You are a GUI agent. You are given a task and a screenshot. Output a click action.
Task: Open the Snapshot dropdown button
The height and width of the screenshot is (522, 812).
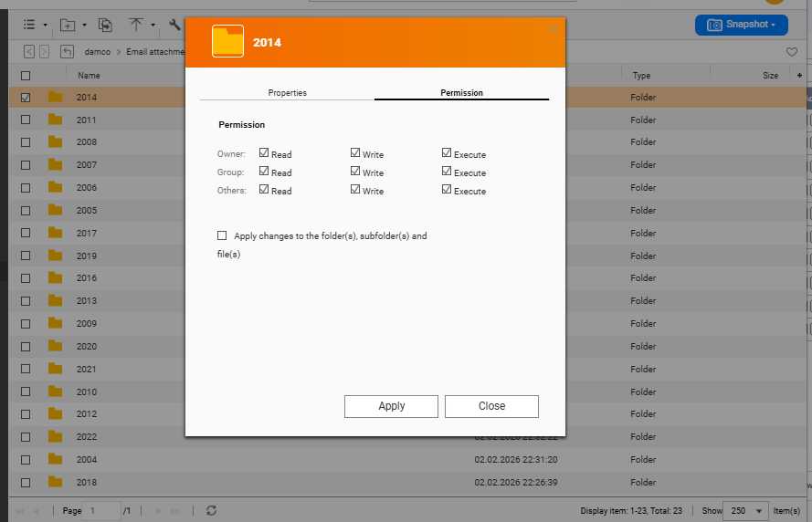click(742, 25)
